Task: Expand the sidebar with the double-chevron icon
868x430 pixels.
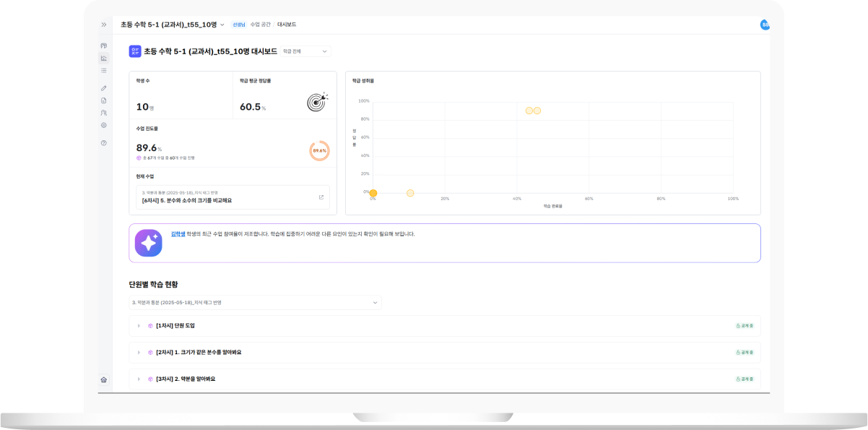Action: (103, 25)
